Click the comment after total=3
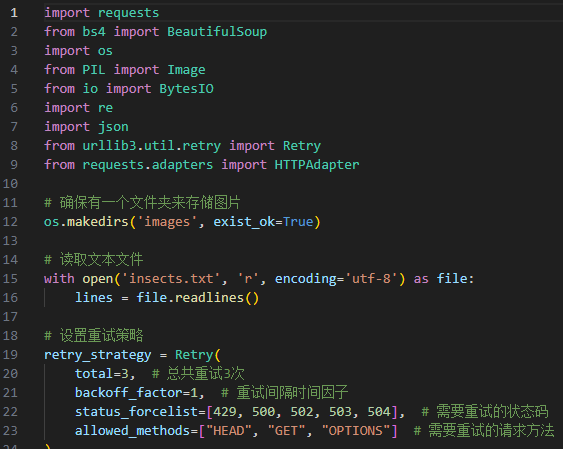 tap(198, 374)
